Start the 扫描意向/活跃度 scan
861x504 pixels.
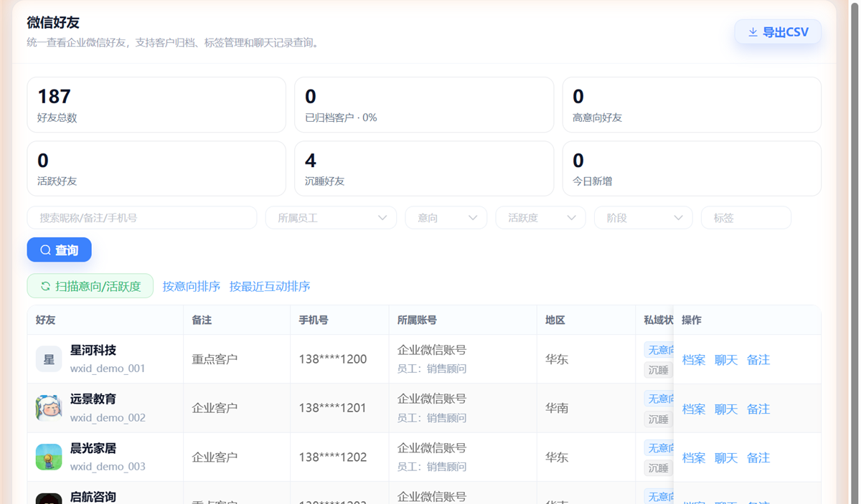90,286
